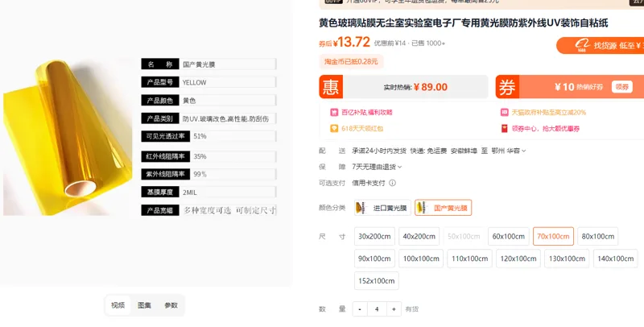Click the 承诺24小时内发货 shipping text

379,151
